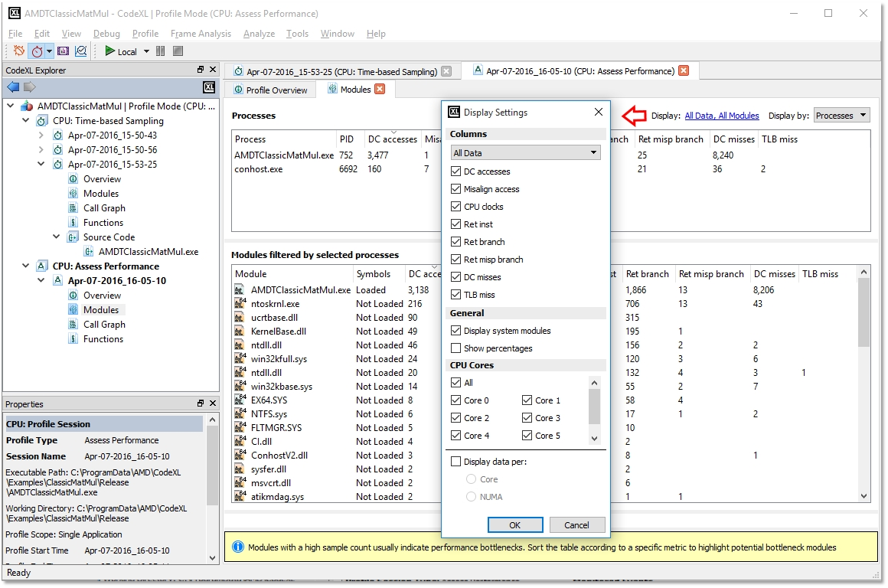The height and width of the screenshot is (588, 888).
Task: Open the Profile menu
Action: 145,34
